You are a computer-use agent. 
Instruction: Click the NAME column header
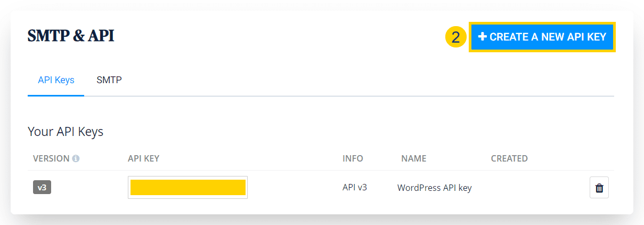414,159
